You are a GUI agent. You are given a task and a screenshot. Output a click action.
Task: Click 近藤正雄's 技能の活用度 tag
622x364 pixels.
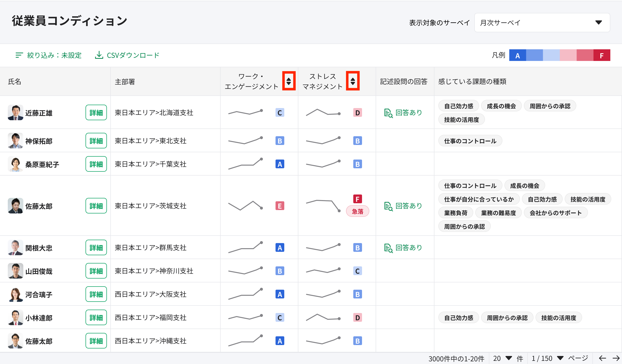click(462, 120)
